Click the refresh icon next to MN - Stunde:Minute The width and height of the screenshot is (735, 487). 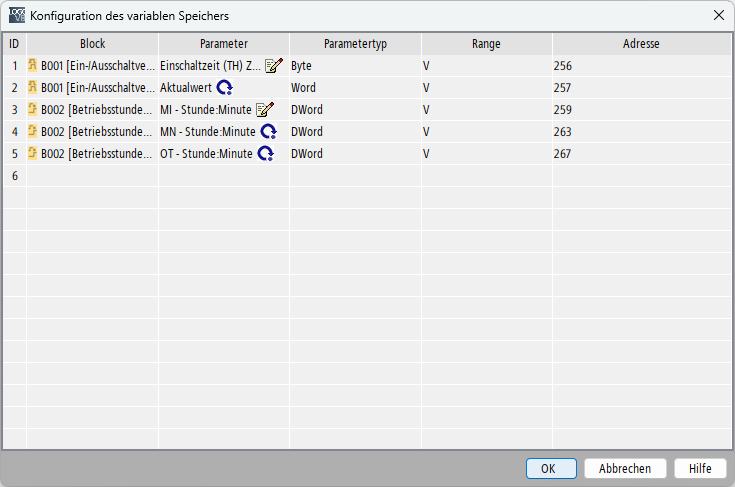268,132
